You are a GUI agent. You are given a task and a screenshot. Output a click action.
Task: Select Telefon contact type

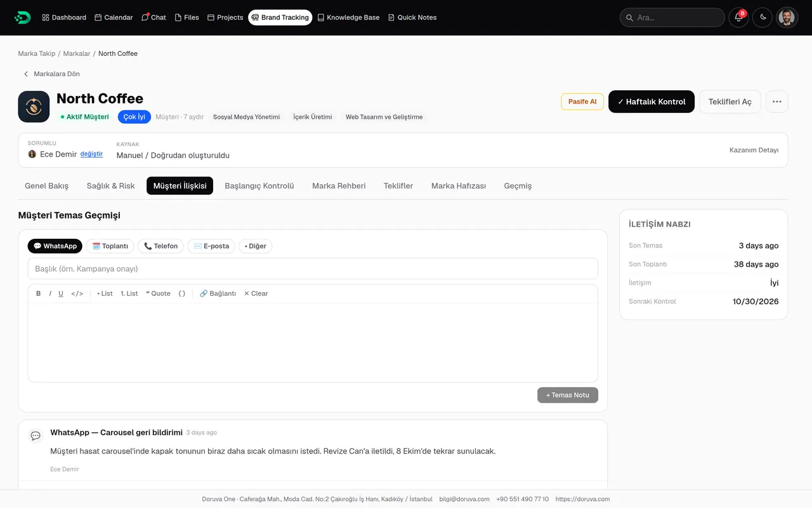[160, 246]
